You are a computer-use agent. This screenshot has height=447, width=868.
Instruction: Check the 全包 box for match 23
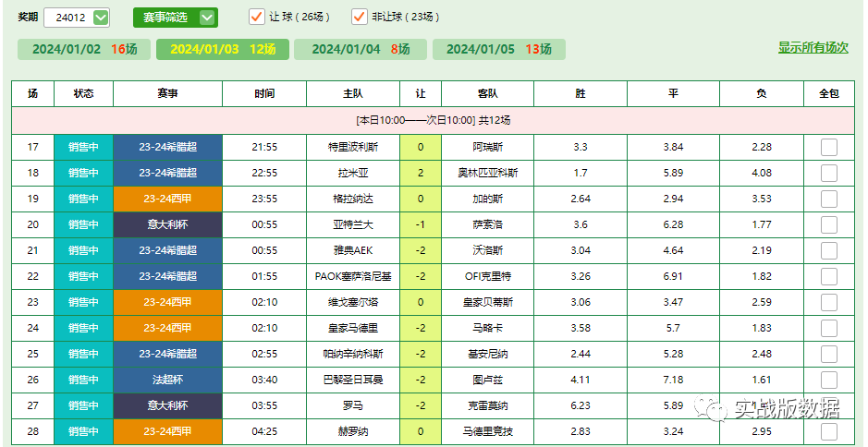click(828, 303)
